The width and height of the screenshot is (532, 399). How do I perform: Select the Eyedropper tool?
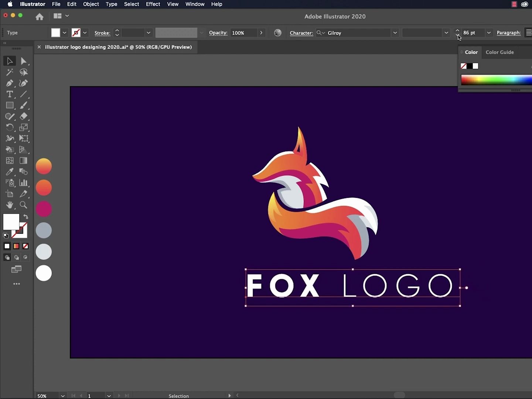[x=10, y=172]
